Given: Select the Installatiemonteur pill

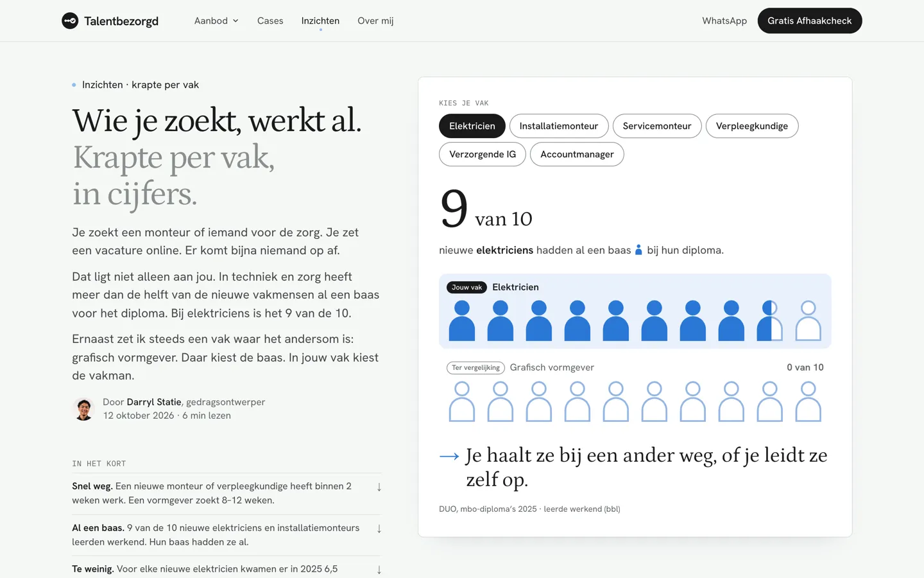Looking at the screenshot, I should 559,126.
